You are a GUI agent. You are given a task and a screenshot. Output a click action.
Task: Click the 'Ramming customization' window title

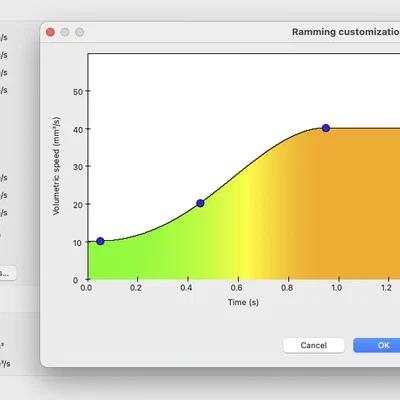click(346, 32)
